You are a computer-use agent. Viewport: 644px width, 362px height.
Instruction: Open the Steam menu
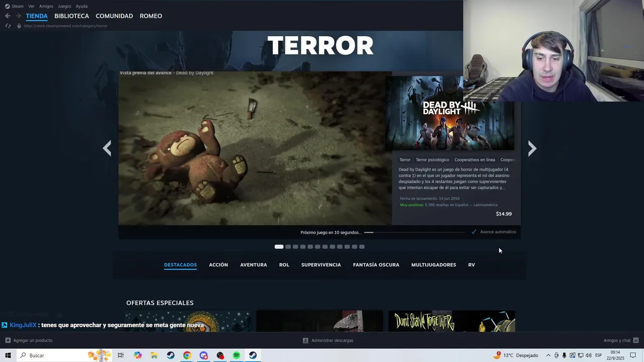(x=18, y=6)
